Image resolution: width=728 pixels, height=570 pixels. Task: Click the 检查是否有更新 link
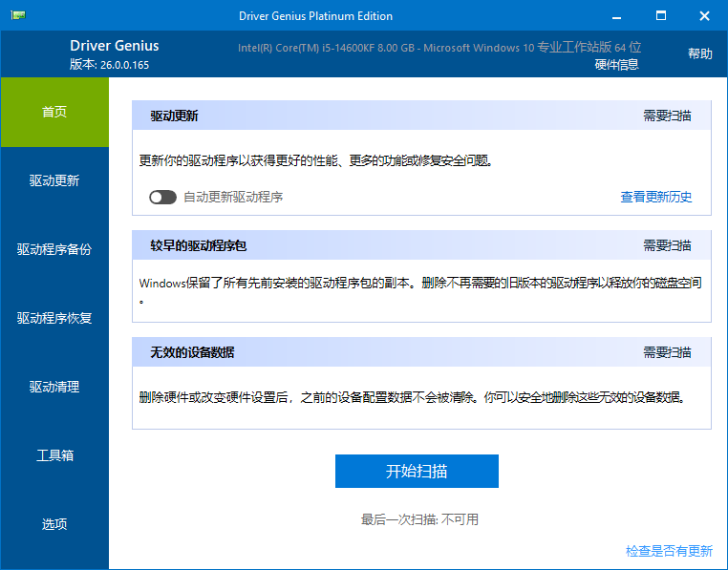[669, 551]
